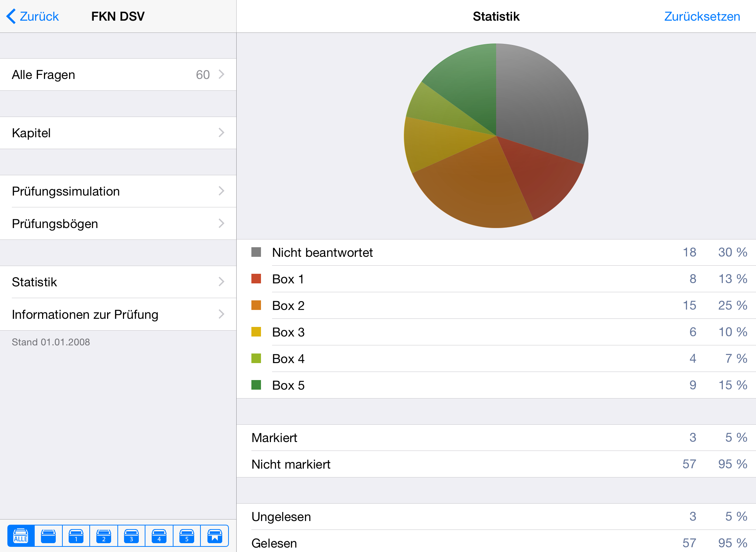Open Statistik entry in sidebar
Viewport: 756px width, 552px height.
(x=118, y=282)
